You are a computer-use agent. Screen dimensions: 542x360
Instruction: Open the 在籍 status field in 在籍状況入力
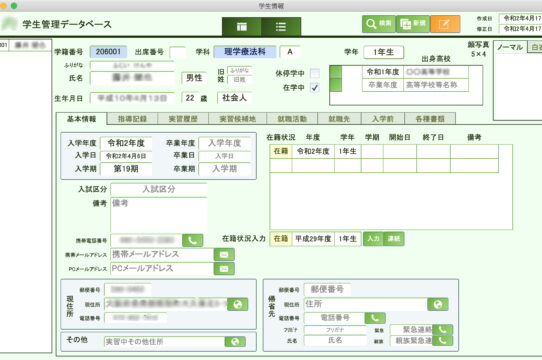click(281, 239)
